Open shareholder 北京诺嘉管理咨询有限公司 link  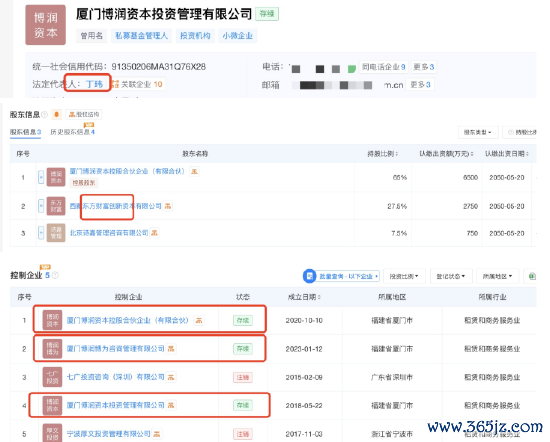coord(109,233)
